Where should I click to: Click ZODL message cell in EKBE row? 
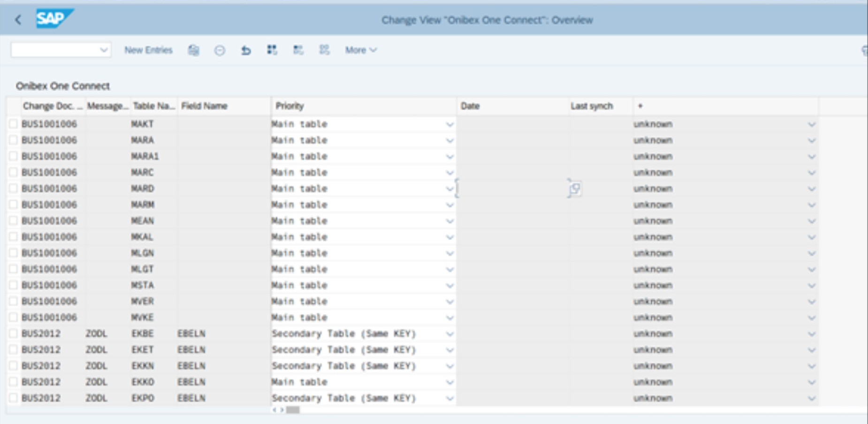(107, 333)
